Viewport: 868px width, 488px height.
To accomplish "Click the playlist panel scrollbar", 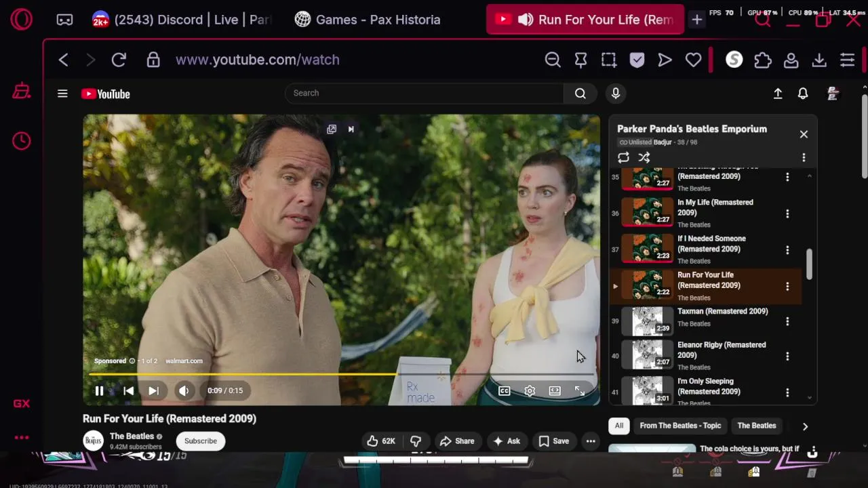I will pyautogui.click(x=809, y=263).
